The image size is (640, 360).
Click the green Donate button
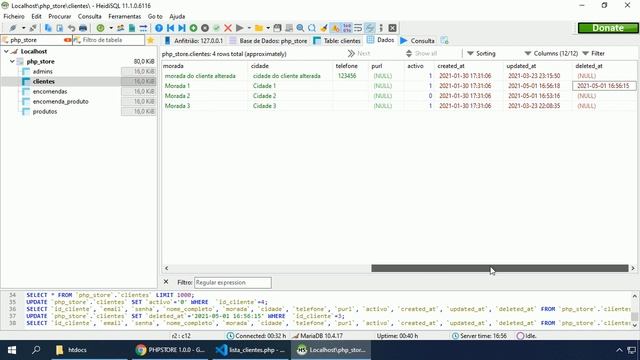[x=608, y=28]
